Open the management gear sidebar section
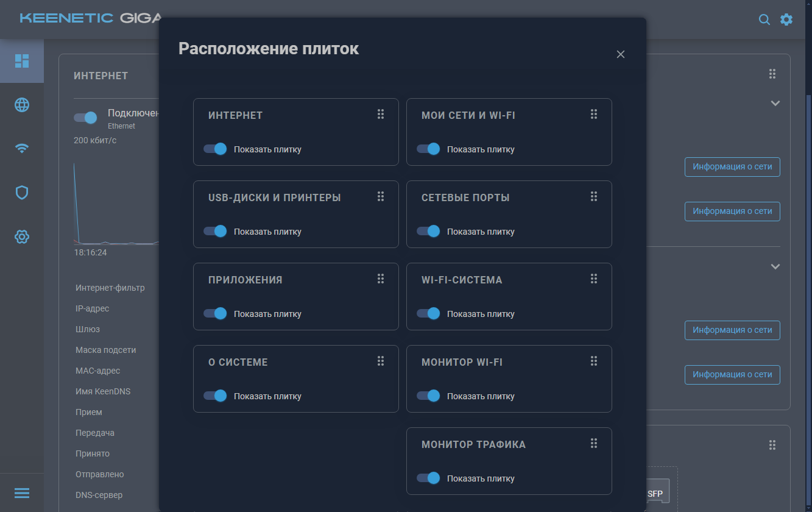Screen dimensions: 812x512 click(x=22, y=236)
